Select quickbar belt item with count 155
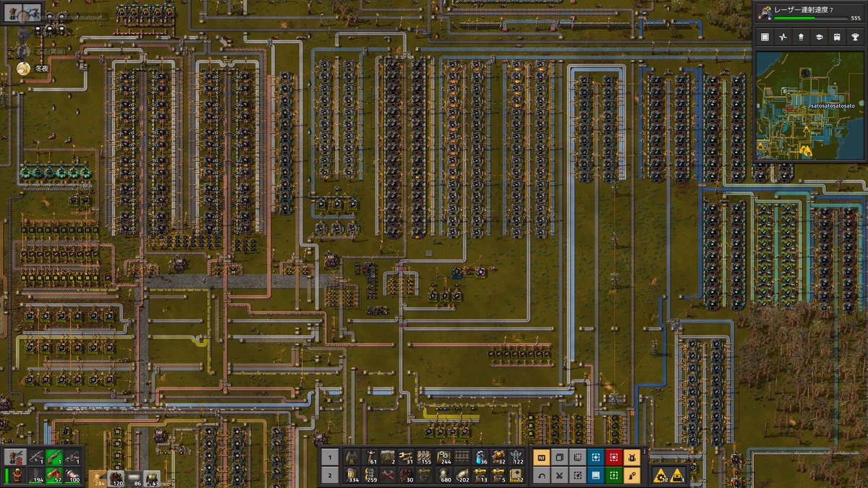Image resolution: width=868 pixels, height=488 pixels. 425,457
